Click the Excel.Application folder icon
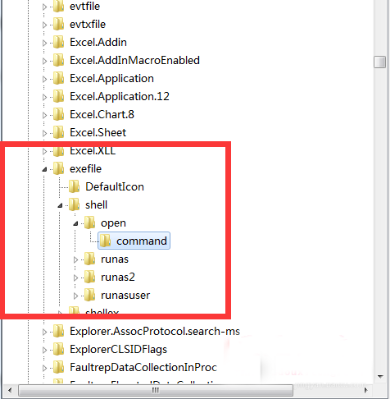 coord(59,78)
